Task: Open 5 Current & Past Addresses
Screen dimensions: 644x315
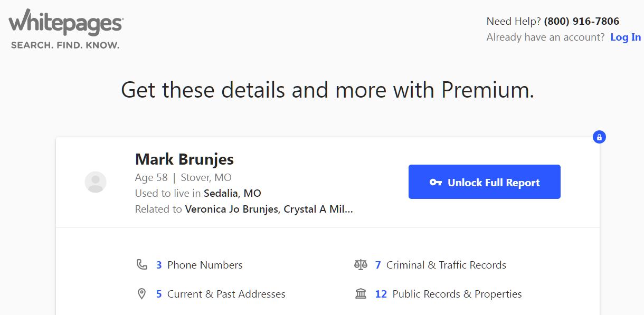Action: pos(221,294)
